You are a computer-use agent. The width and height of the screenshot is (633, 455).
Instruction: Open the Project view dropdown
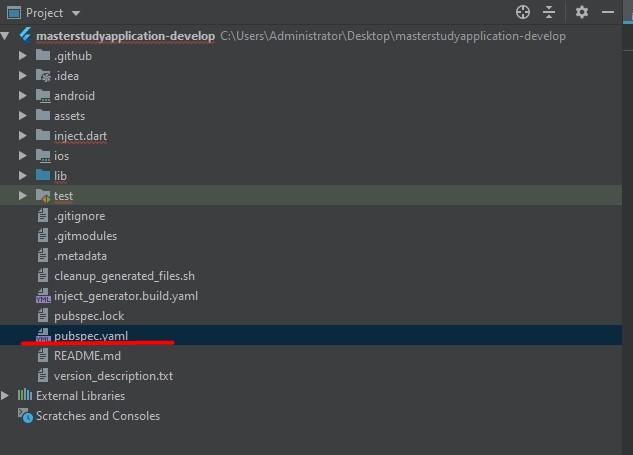click(76, 13)
